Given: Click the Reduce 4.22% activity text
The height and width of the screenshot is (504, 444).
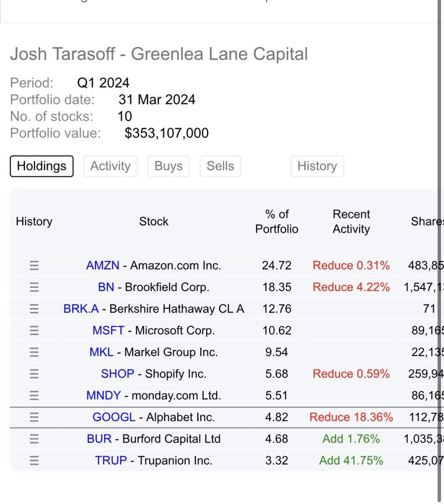Looking at the screenshot, I should [x=351, y=287].
